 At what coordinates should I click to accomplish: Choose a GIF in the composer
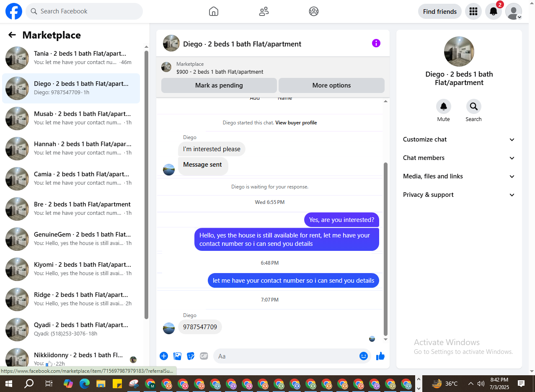tap(204, 356)
